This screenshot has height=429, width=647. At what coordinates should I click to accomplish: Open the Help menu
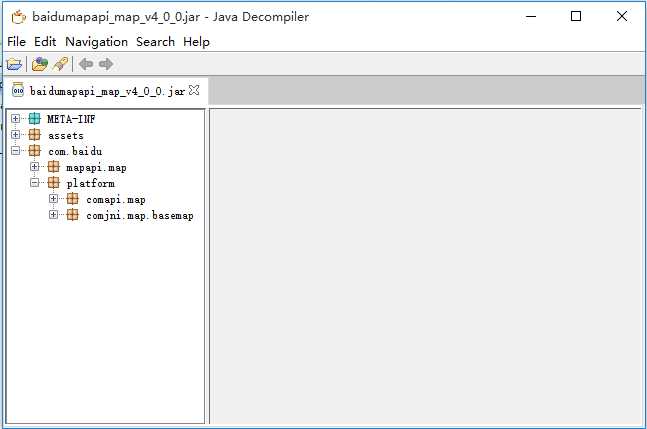click(196, 42)
